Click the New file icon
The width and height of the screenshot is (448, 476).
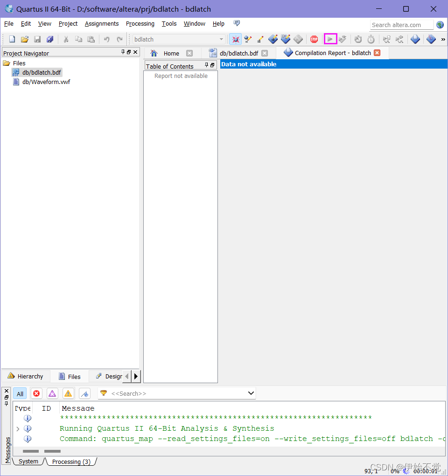pos(12,39)
